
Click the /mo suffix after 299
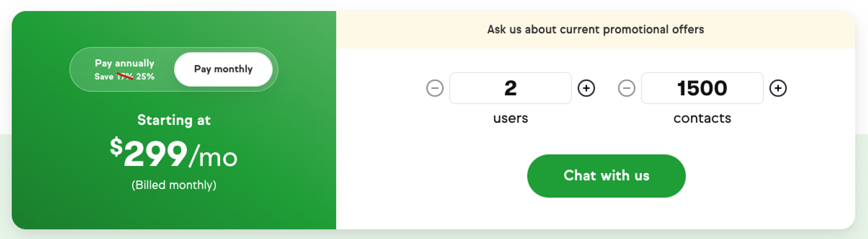(x=213, y=157)
